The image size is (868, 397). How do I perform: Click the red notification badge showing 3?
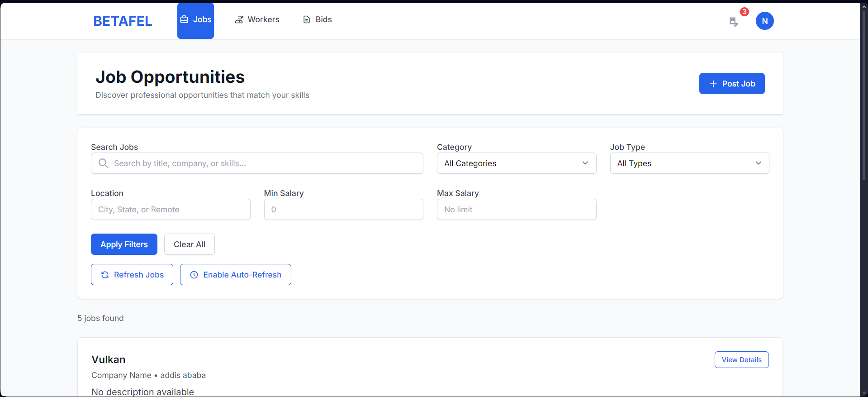point(744,12)
